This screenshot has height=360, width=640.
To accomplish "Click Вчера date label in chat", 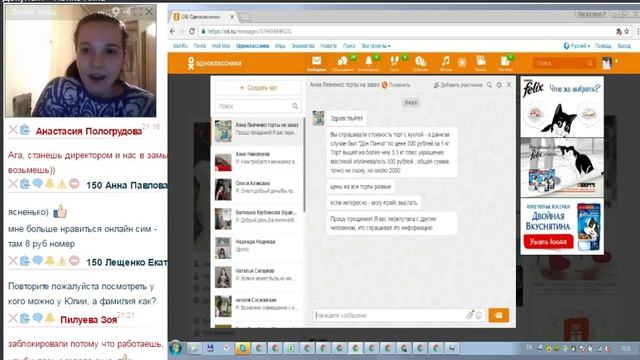I will (411, 102).
